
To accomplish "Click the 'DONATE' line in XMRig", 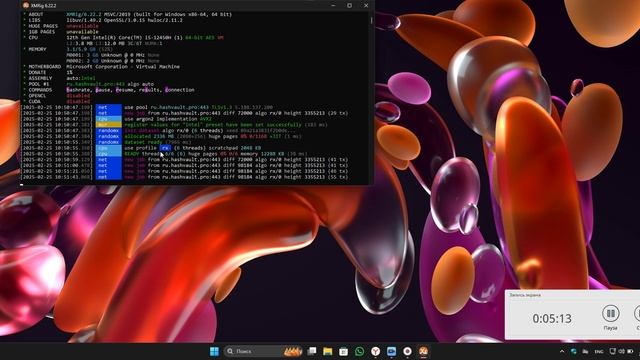I will coord(48,72).
